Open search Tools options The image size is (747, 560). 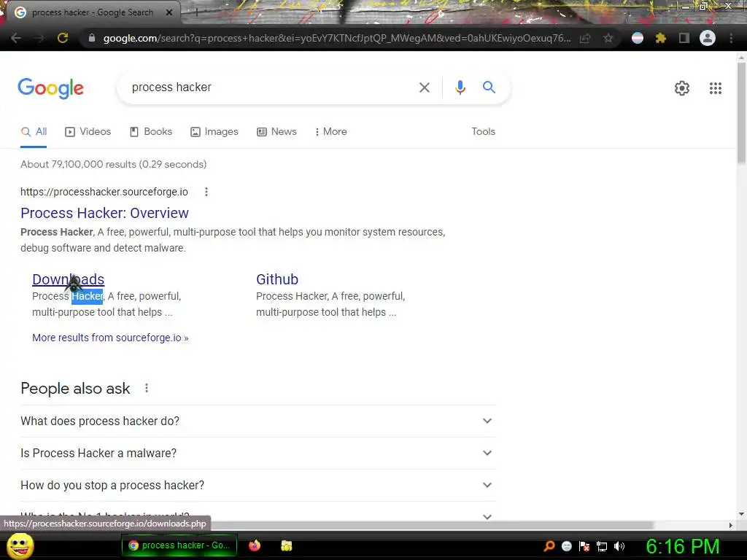(483, 131)
